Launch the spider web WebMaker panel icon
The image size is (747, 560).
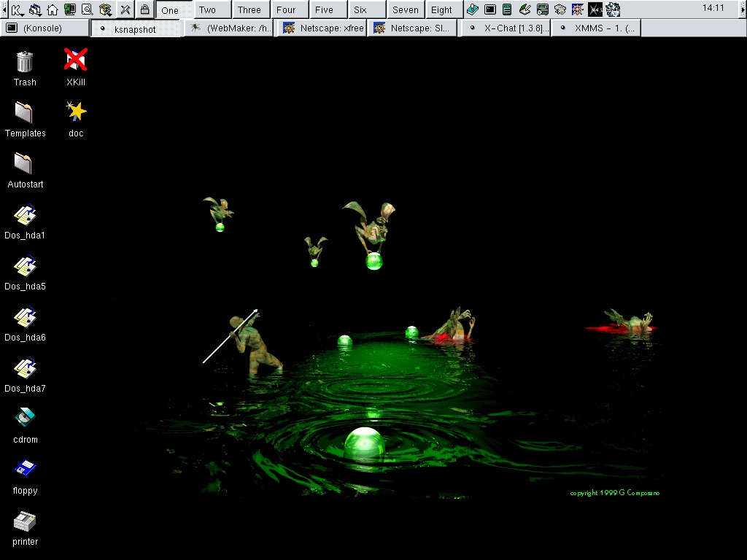tap(578, 9)
